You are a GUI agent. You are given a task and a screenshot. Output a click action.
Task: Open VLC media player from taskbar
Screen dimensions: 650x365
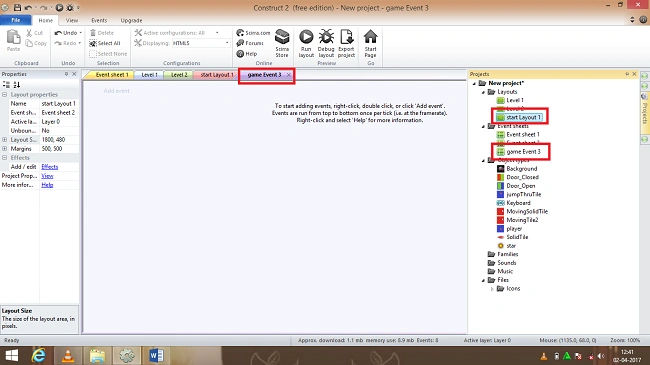[68, 355]
